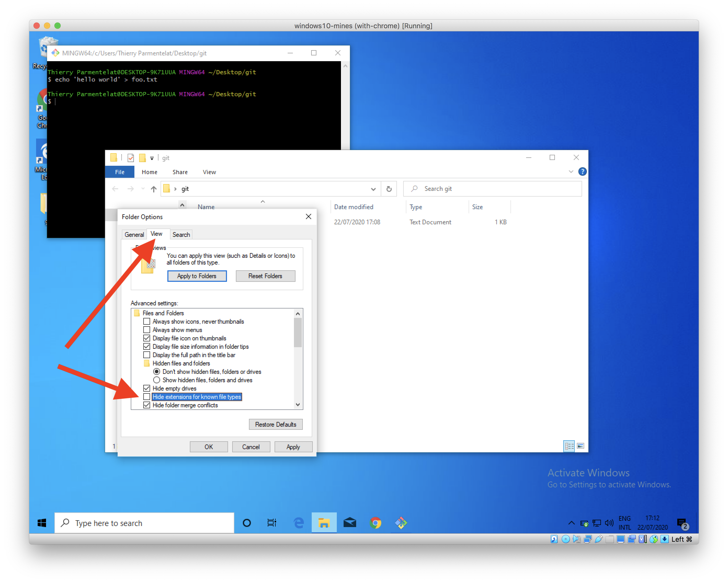Click the breadcrumb chevron before git
This screenshot has width=728, height=583.
[175, 189]
